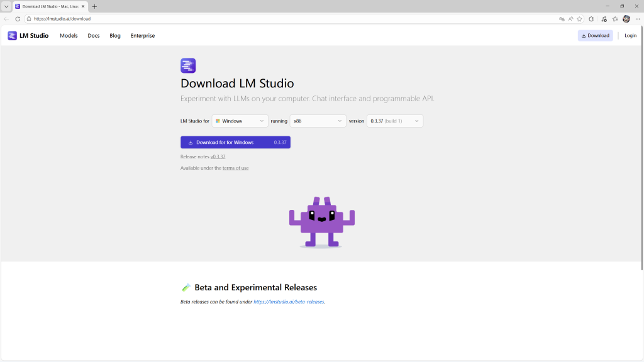The height and width of the screenshot is (362, 644).
Task: Open new tab with plus button
Action: 94,6
